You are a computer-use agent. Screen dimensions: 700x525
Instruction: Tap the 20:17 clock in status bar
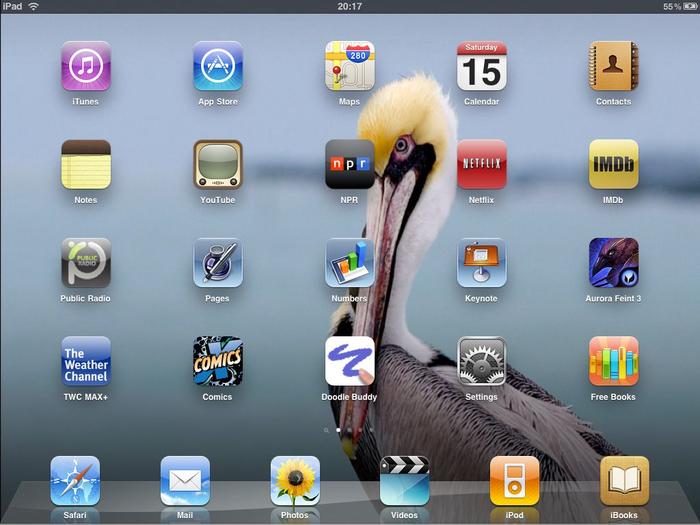(350, 6)
